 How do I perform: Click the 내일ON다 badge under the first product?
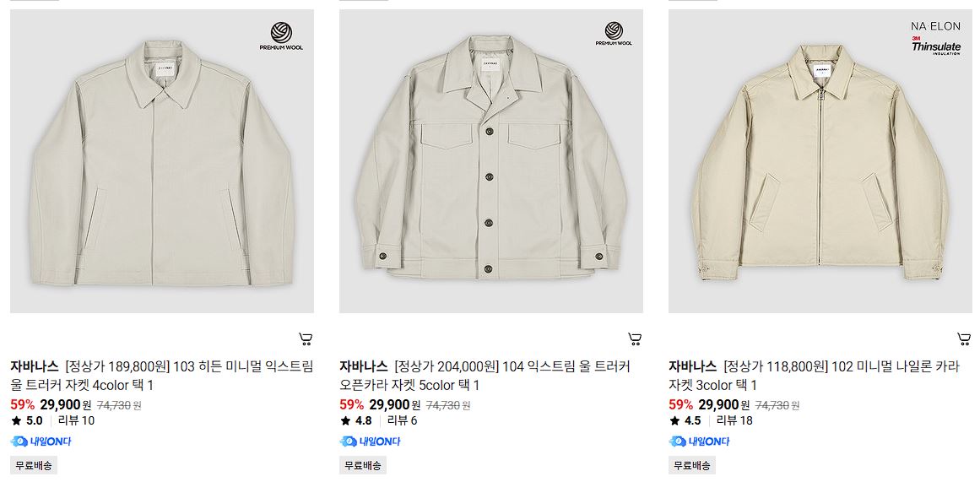pos(41,441)
